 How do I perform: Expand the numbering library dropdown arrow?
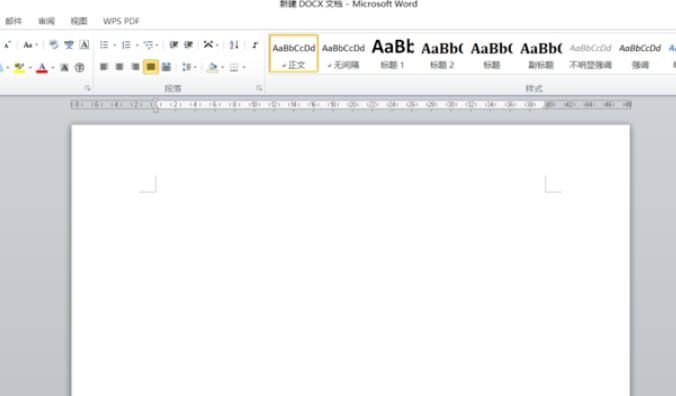(137, 45)
